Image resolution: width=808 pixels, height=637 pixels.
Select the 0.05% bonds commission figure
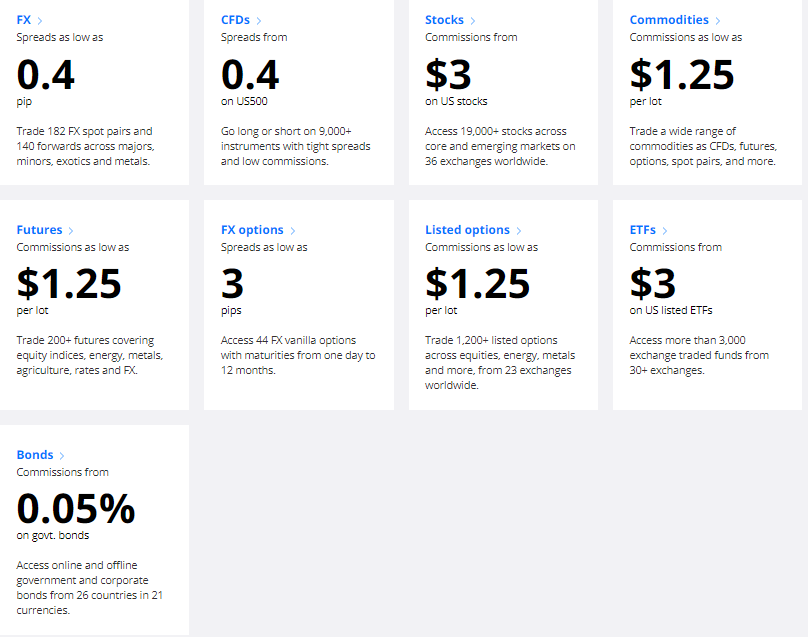point(76,509)
